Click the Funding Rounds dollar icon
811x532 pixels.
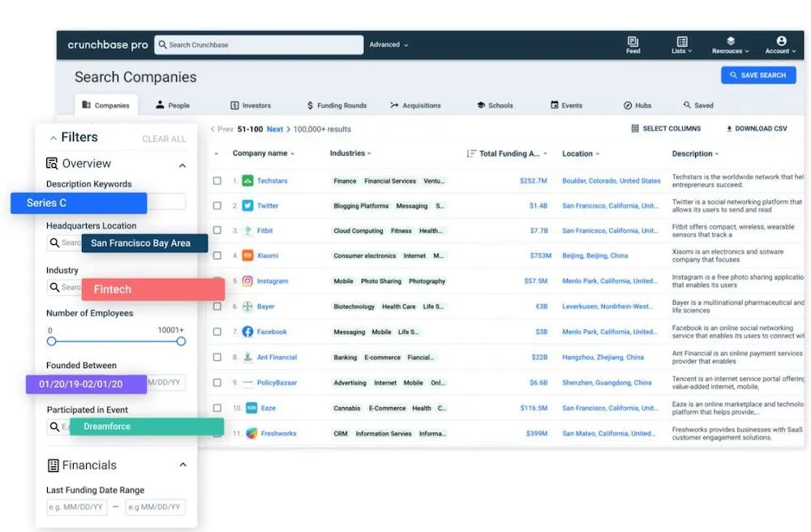coord(311,105)
